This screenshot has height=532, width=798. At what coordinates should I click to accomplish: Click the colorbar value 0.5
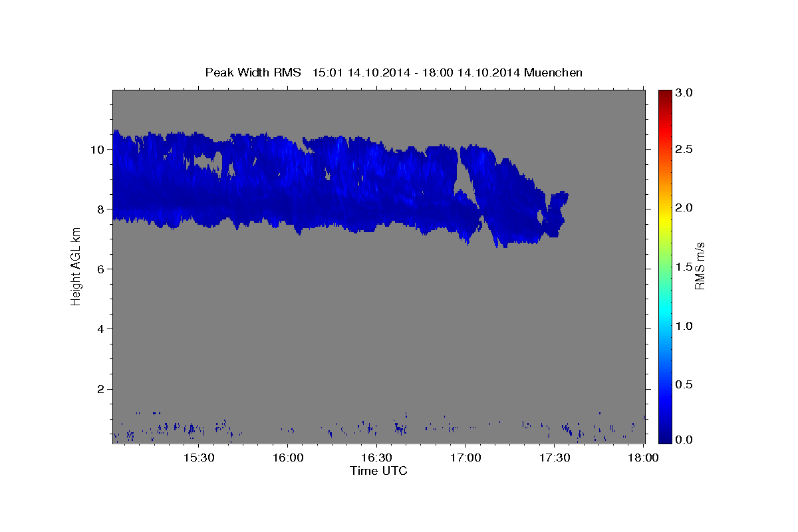pos(684,384)
